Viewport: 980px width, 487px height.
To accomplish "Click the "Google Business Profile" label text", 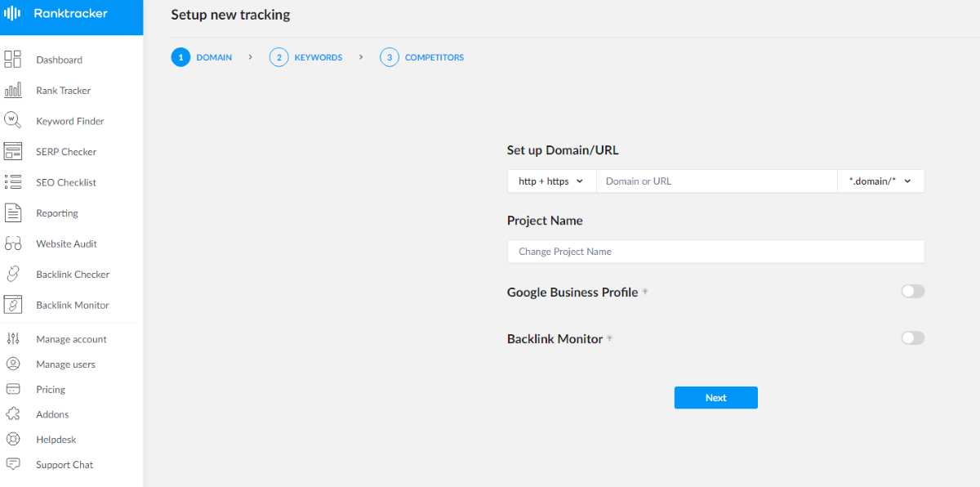I will click(x=572, y=292).
